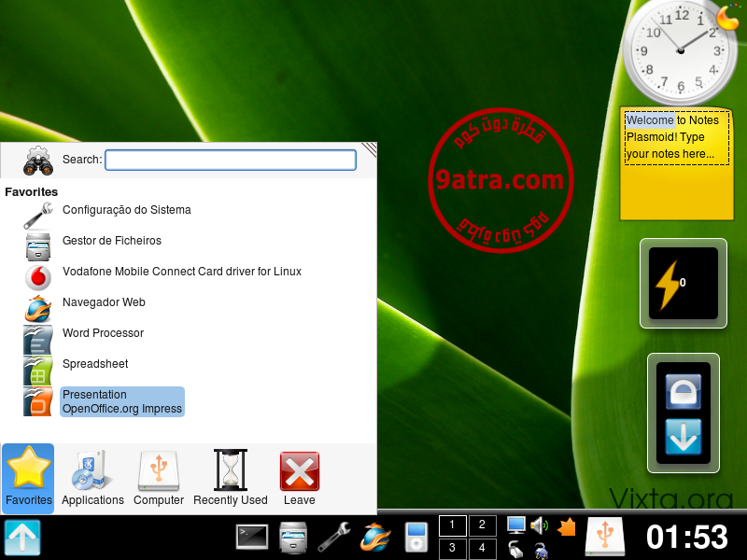
Task: Switch to virtual desktop 4 in pager
Action: click(482, 548)
